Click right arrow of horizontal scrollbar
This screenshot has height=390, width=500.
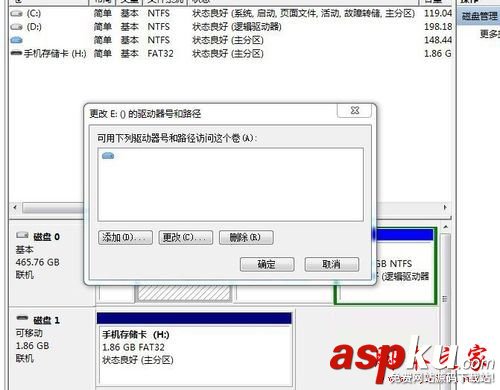tap(445, 207)
